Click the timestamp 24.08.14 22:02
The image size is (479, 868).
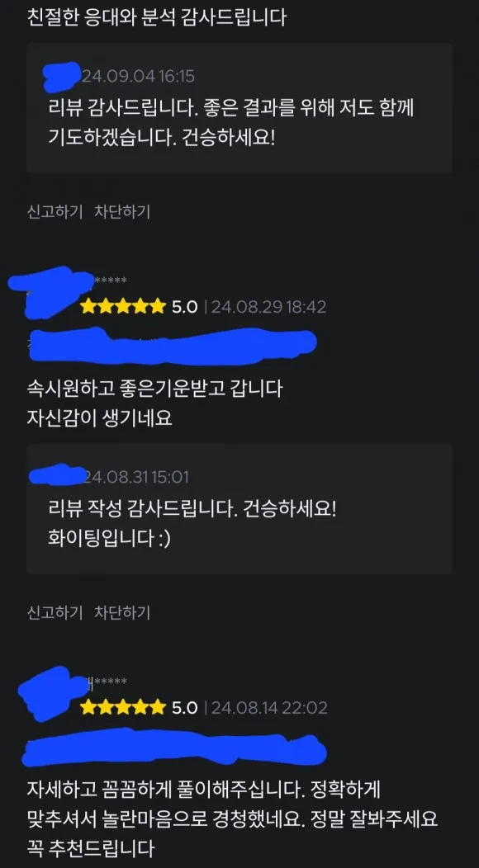(269, 707)
